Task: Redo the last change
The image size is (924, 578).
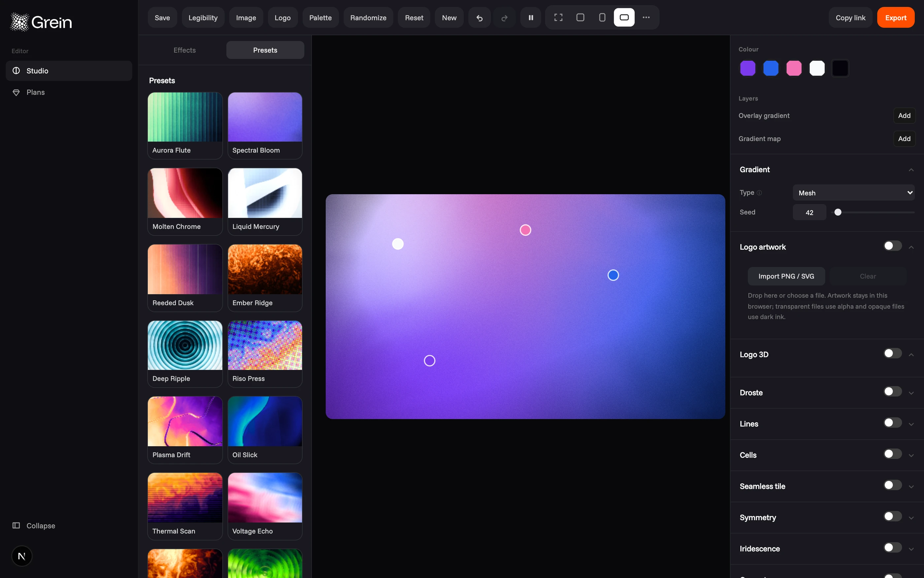Action: click(504, 18)
